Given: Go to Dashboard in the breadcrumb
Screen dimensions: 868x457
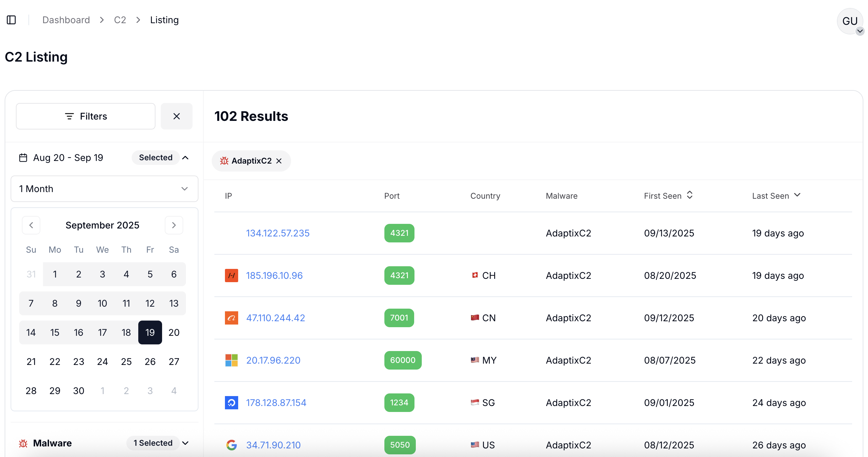Looking at the screenshot, I should 66,20.
